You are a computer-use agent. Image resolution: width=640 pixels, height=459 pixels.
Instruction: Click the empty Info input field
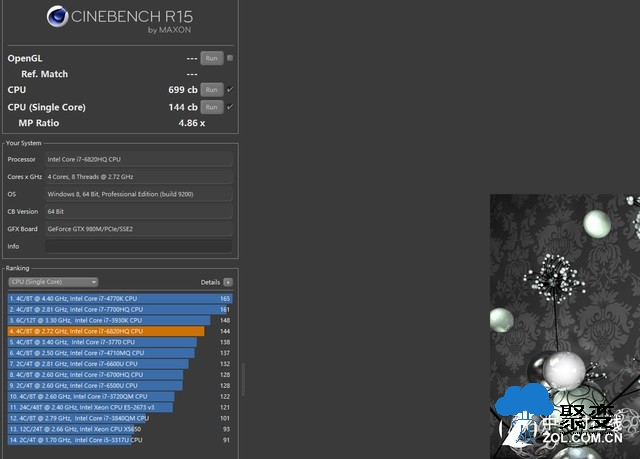pos(139,246)
